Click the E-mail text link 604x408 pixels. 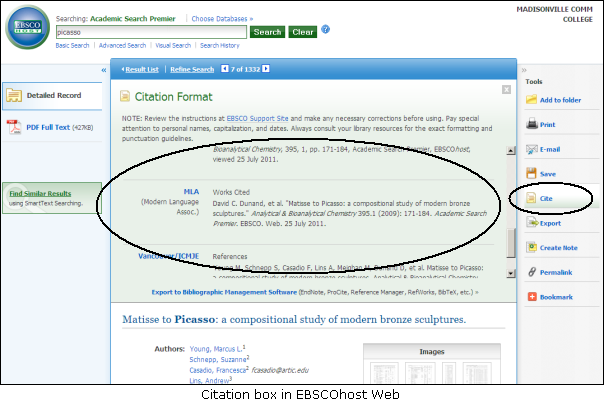550,149
